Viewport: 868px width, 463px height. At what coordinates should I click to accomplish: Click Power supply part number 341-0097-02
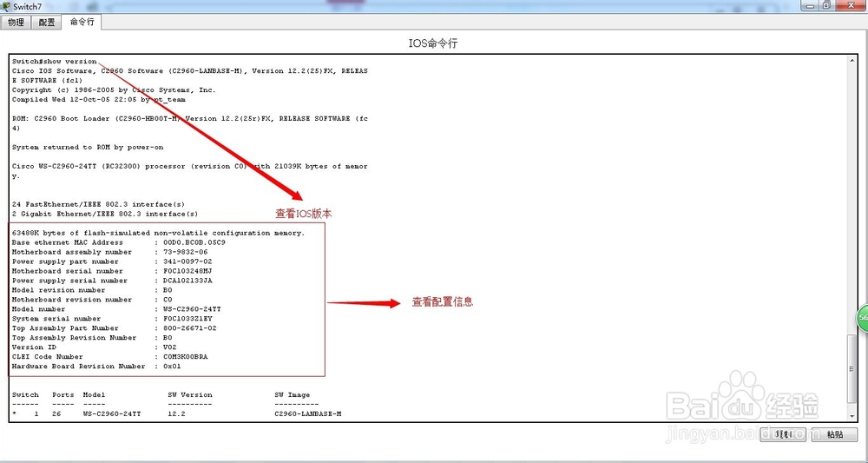pos(187,261)
